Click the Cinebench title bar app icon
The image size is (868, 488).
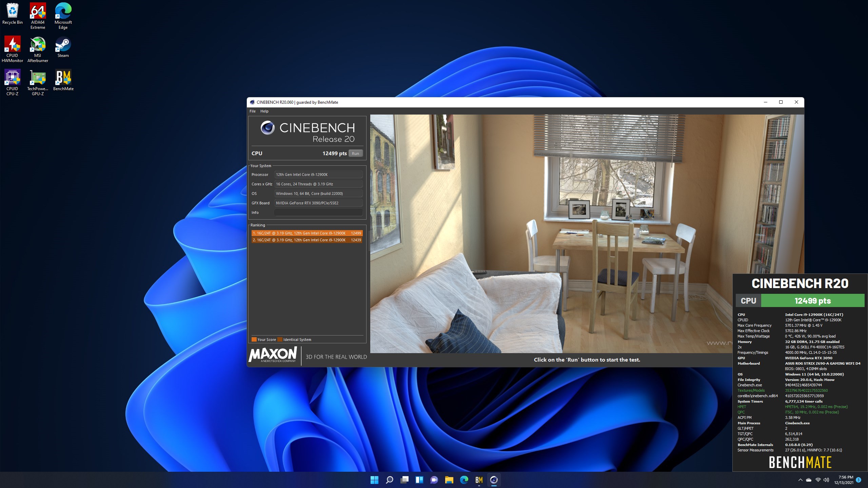252,102
